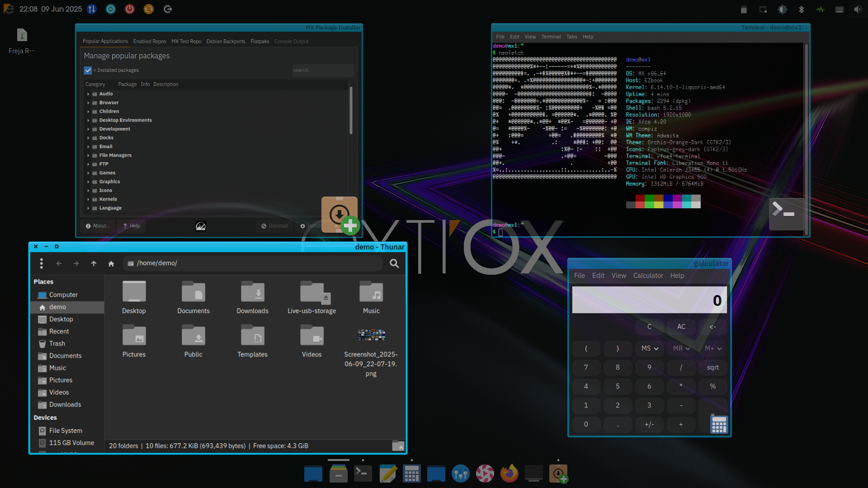Expand the Kernels category

click(88, 199)
